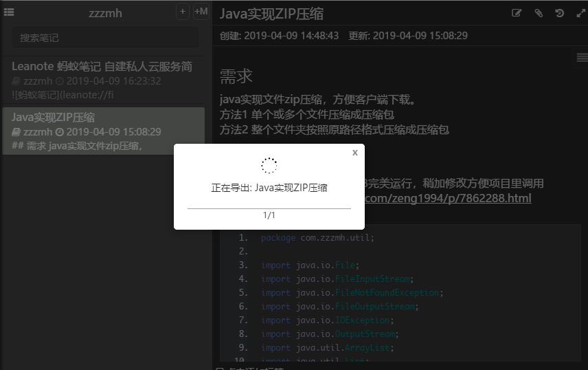Image resolution: width=588 pixels, height=370 pixels.
Task: Close the export dialog with x
Action: click(354, 153)
